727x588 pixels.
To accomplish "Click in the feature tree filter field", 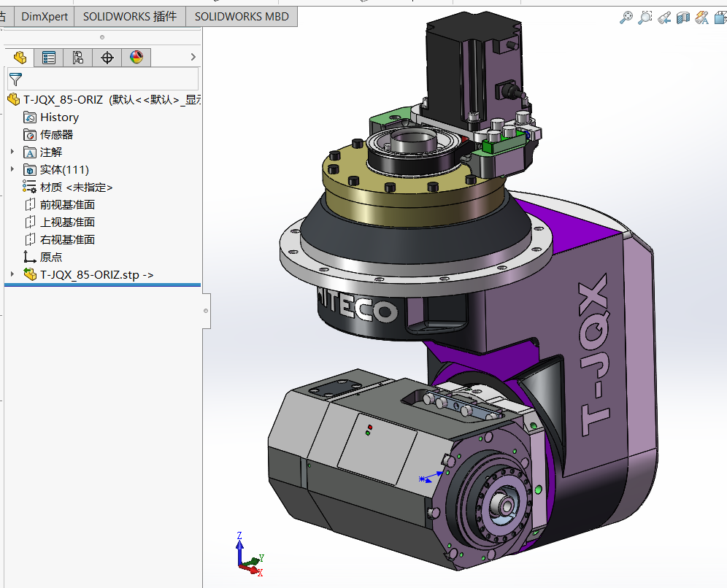I will click(x=103, y=79).
